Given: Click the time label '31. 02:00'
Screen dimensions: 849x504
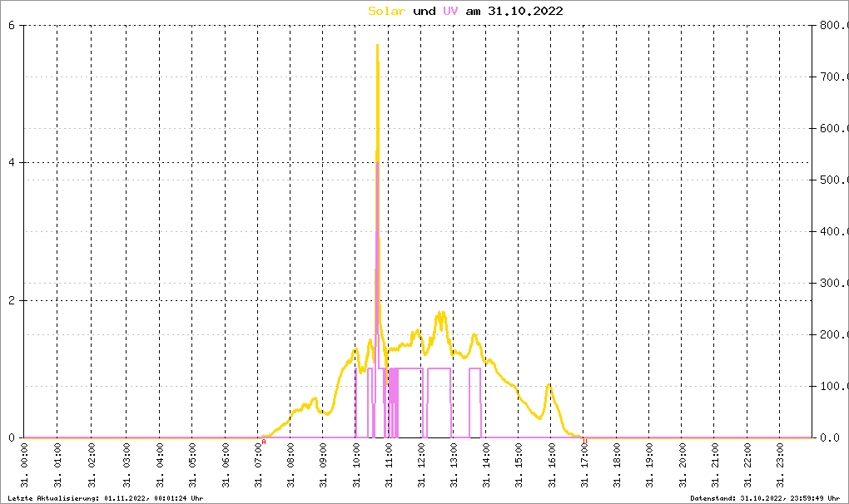Looking at the screenshot, I should pyautogui.click(x=92, y=466).
